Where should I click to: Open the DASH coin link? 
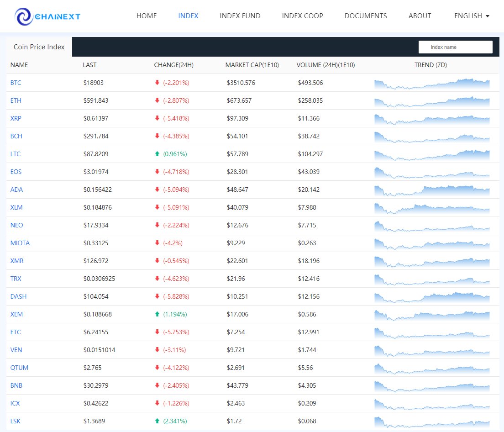coord(18,296)
